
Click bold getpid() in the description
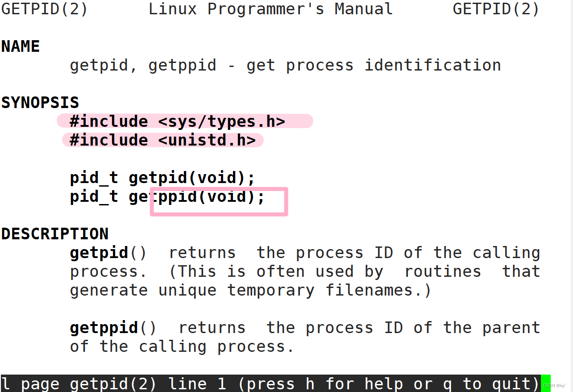[x=99, y=253]
